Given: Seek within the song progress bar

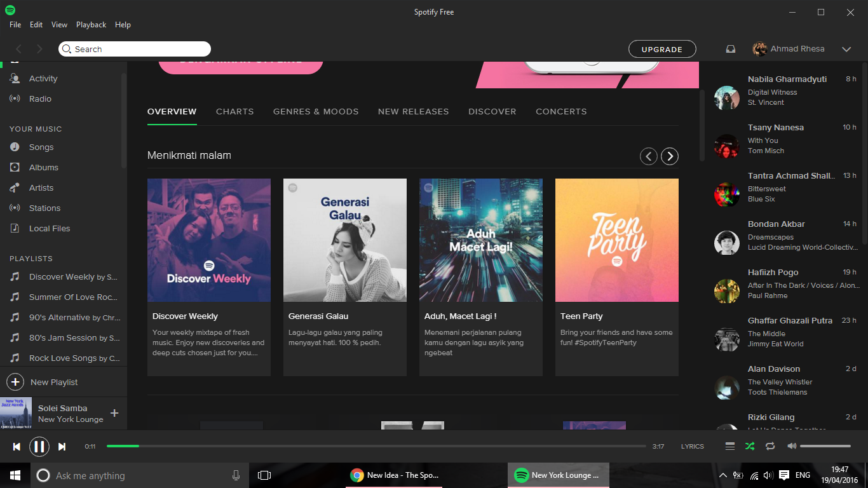Looking at the screenshot, I should 376,446.
